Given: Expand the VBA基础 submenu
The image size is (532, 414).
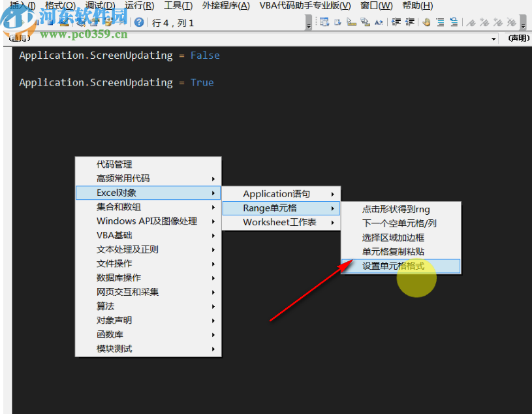Looking at the screenshot, I should tap(148, 235).
